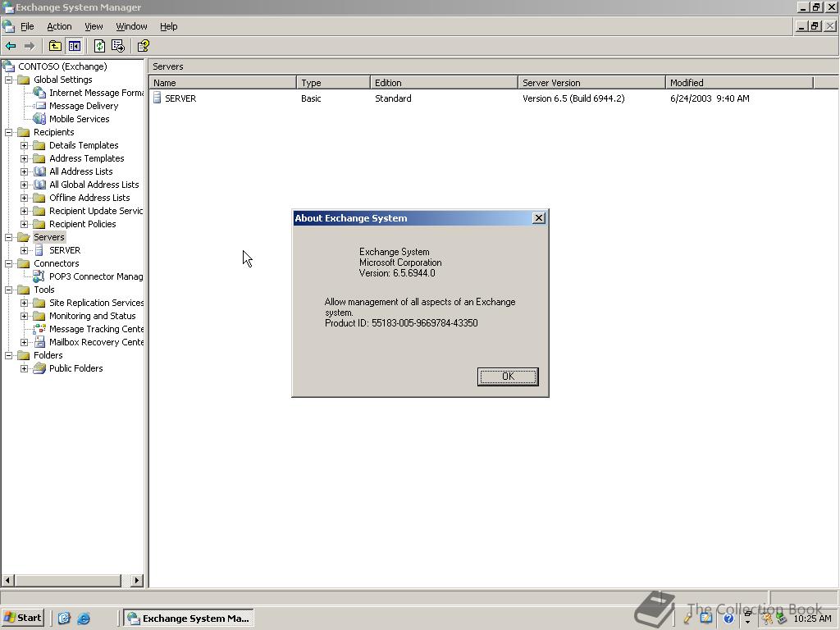The image size is (840, 630).
Task: Click the SERVER tree node icon
Action: click(x=39, y=250)
